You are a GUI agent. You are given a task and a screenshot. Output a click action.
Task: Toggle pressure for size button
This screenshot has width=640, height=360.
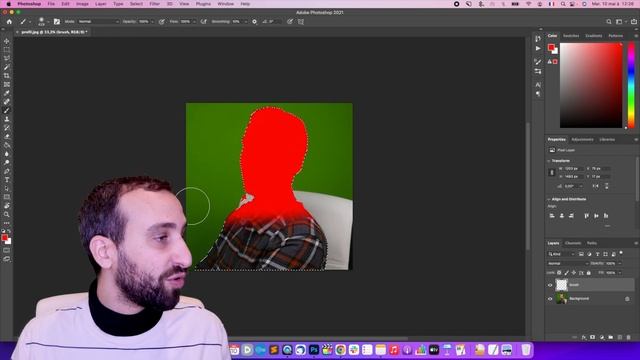coord(290,22)
